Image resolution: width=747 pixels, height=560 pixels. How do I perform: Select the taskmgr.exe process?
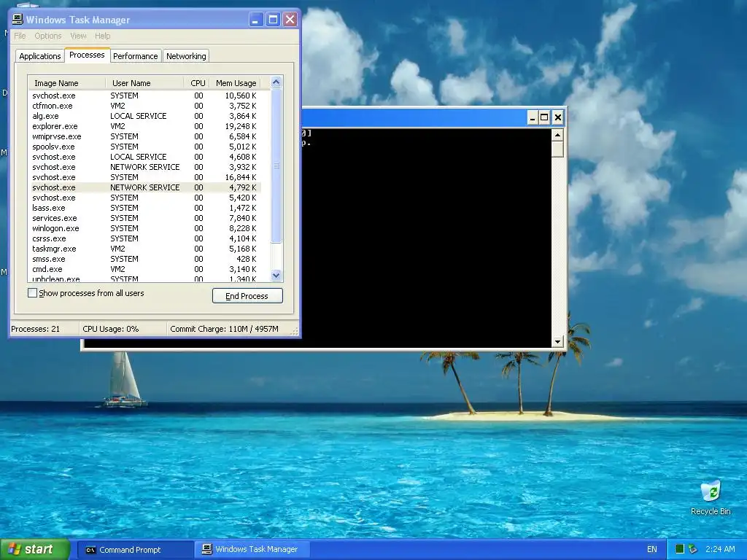coord(145,249)
